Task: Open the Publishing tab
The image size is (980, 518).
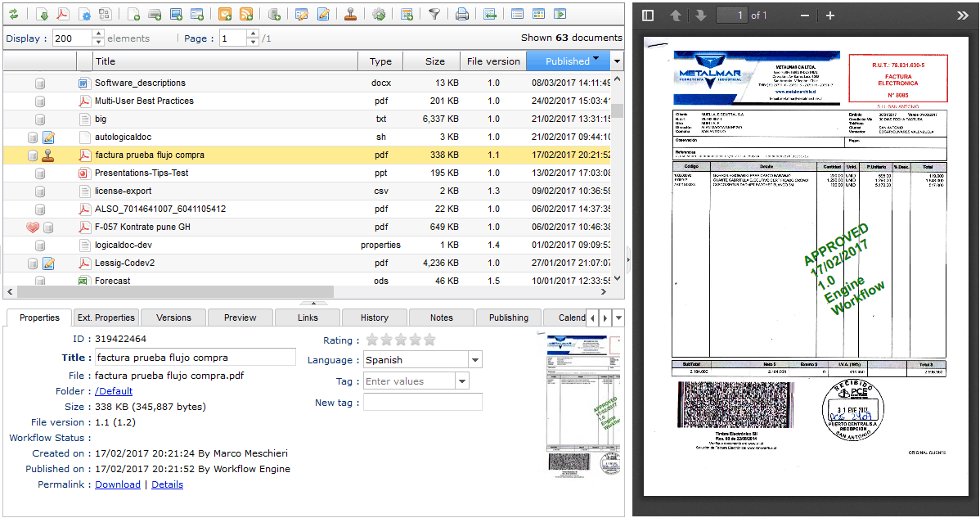Action: tap(509, 318)
